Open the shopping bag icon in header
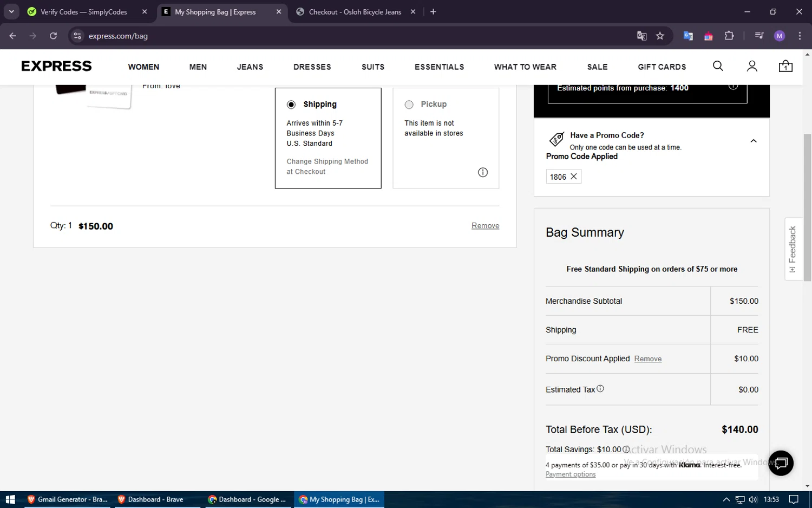 click(x=785, y=66)
